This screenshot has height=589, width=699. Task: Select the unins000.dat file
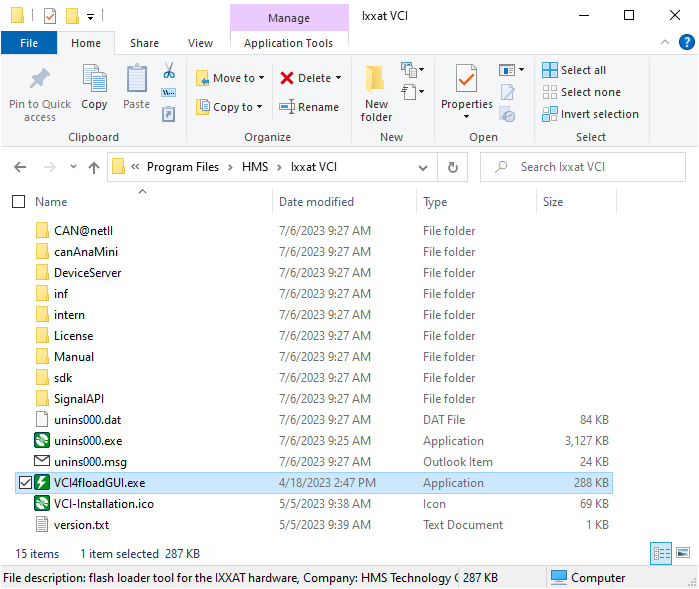click(314, 420)
